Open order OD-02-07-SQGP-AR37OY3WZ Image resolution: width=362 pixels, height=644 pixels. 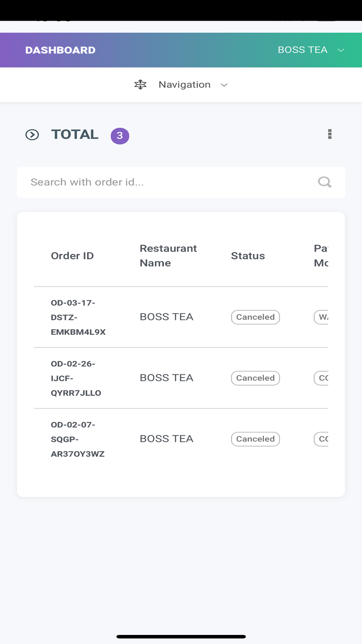pos(77,439)
